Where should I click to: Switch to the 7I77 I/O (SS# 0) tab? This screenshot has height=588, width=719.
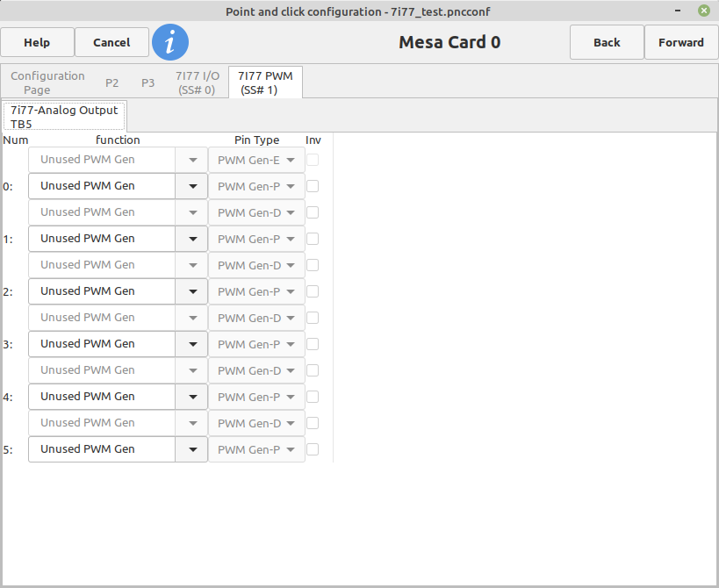pyautogui.click(x=198, y=82)
